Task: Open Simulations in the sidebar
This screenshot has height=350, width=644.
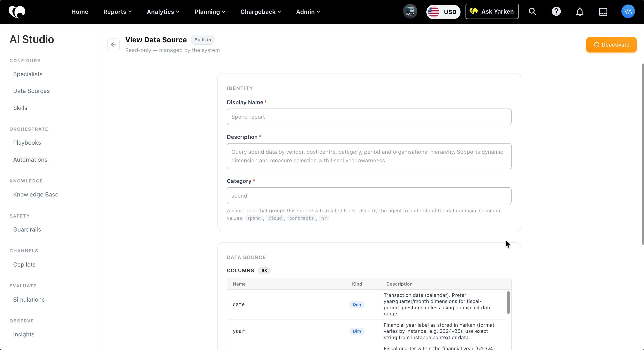Action: point(29,300)
